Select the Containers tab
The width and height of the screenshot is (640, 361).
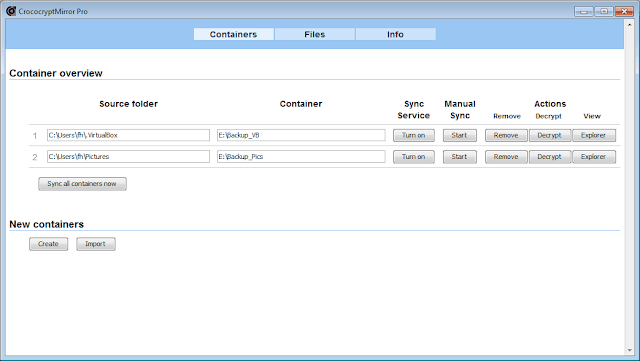(x=233, y=34)
